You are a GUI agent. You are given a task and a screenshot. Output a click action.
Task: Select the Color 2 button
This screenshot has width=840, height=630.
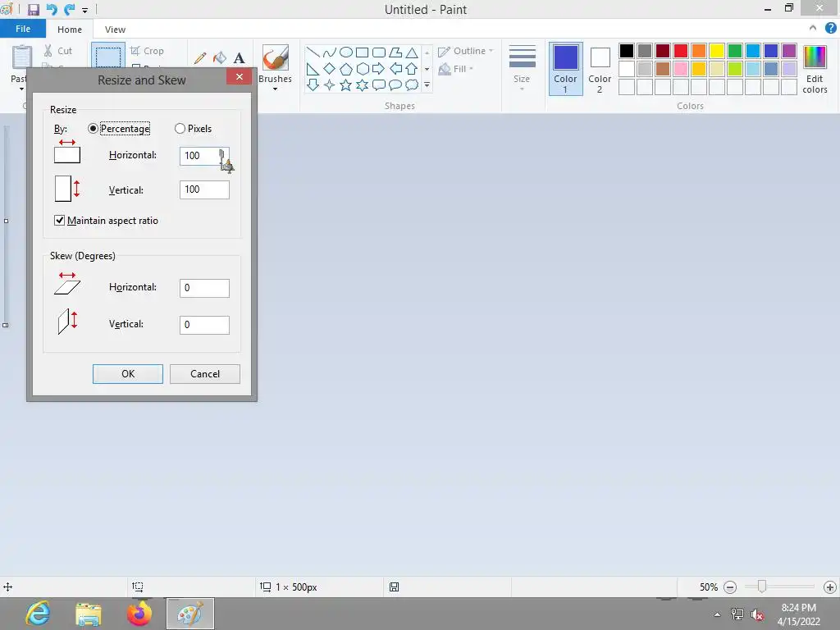[x=600, y=70]
